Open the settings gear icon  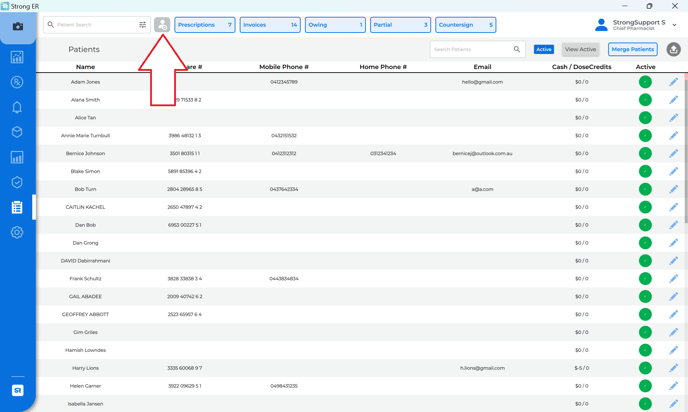pos(17,232)
